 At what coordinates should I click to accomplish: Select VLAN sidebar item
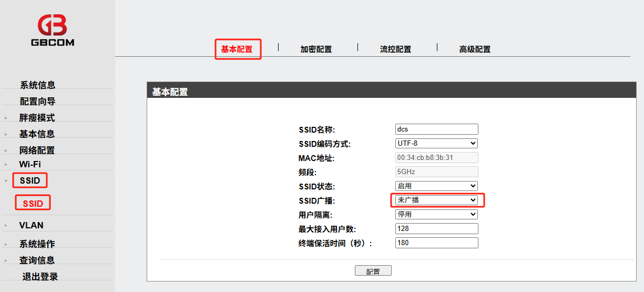(32, 225)
